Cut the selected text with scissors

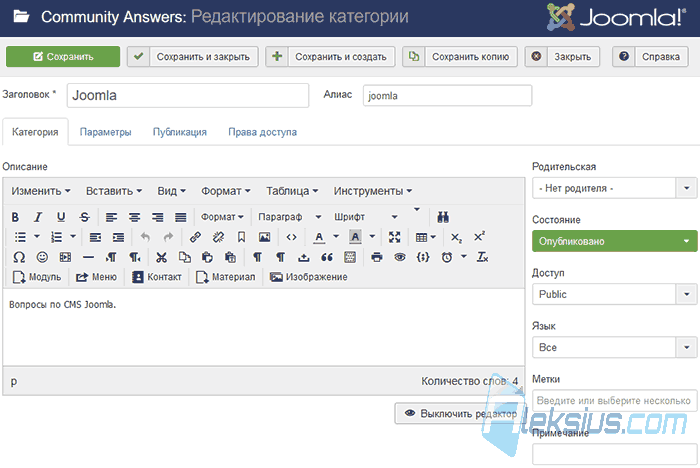pos(161,257)
